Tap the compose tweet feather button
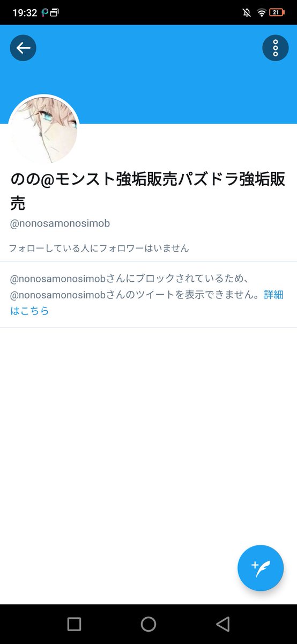 261,568
